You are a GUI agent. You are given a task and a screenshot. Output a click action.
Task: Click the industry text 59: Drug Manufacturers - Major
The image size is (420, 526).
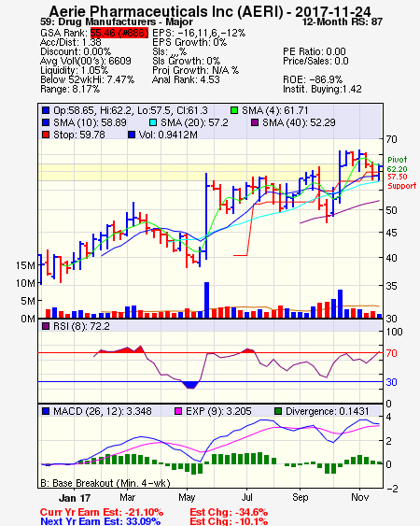click(117, 22)
